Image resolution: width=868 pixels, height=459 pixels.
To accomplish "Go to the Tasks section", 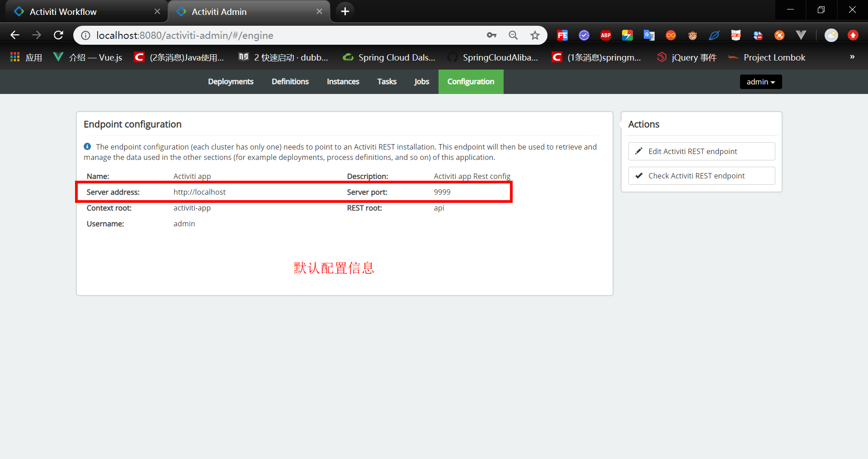I will tap(387, 82).
